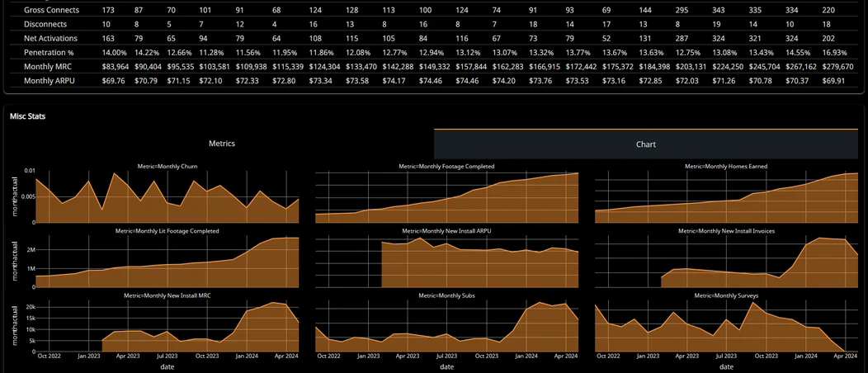Click Jan 2024 label under Monthly Subs chart
Viewport: 868px width, 373px height.
click(x=526, y=356)
